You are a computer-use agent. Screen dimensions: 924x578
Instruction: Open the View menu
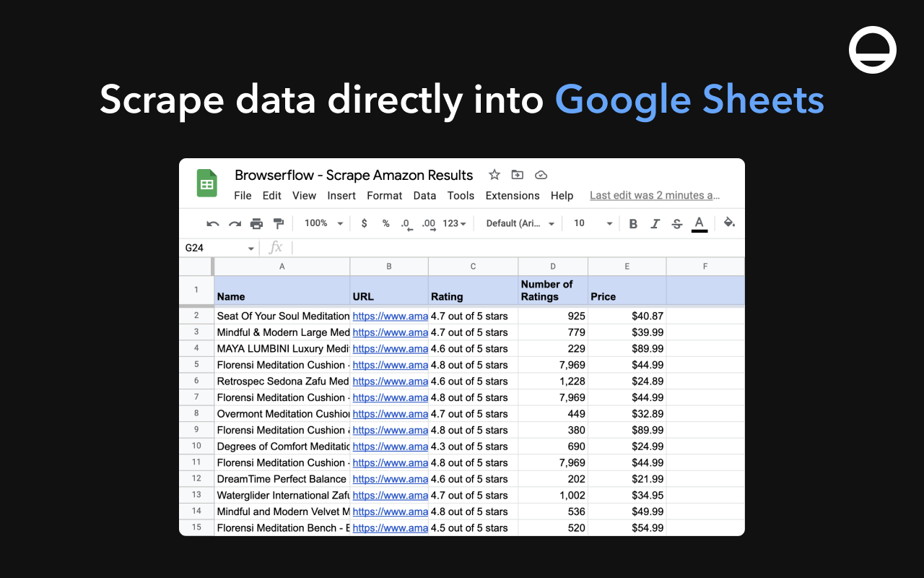point(304,196)
